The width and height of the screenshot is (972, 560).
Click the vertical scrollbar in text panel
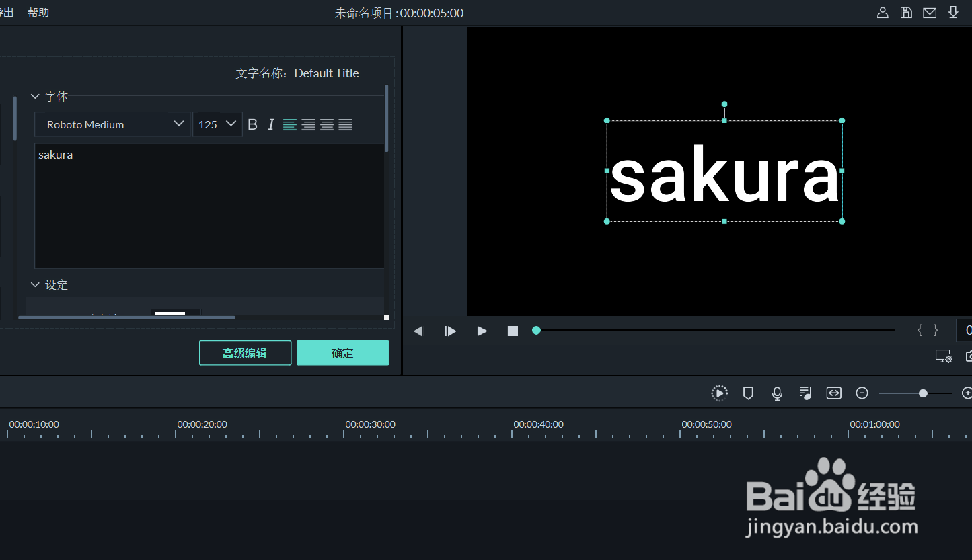point(387,118)
